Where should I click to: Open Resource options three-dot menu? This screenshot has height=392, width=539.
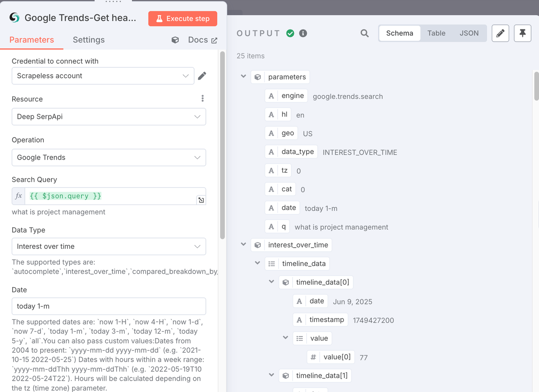pyautogui.click(x=203, y=99)
